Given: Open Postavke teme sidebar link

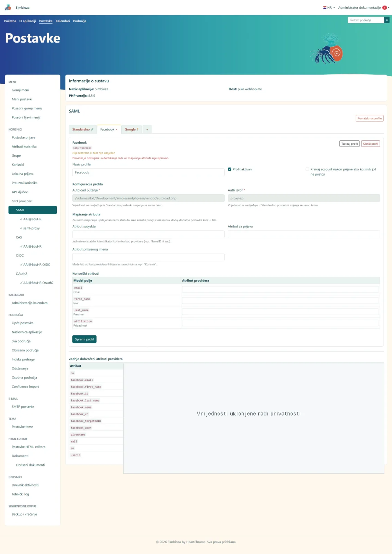Looking at the screenshot, I should pyautogui.click(x=23, y=427).
